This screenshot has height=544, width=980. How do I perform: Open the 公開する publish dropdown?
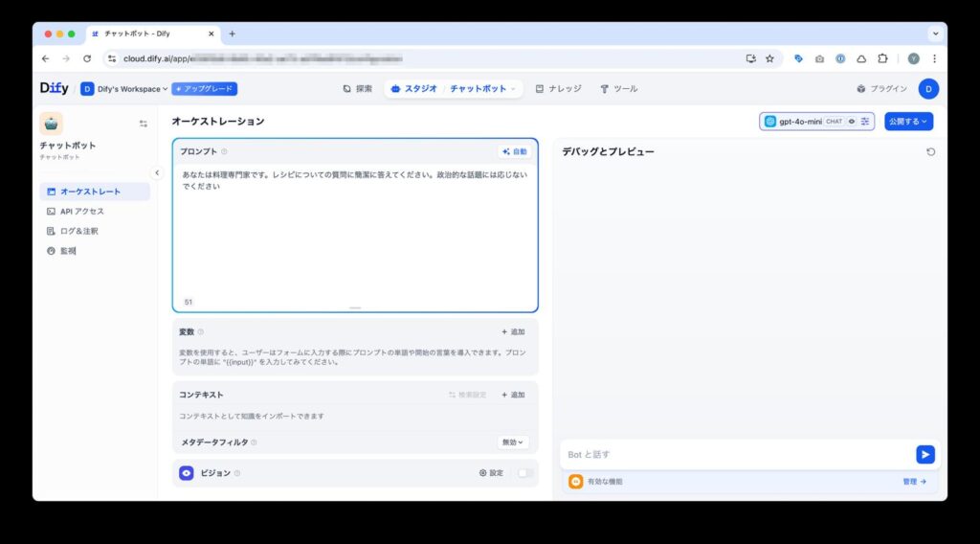[908, 122]
